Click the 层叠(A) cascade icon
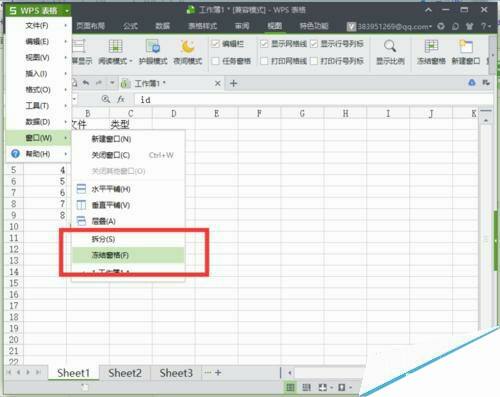500x397 pixels. [81, 221]
